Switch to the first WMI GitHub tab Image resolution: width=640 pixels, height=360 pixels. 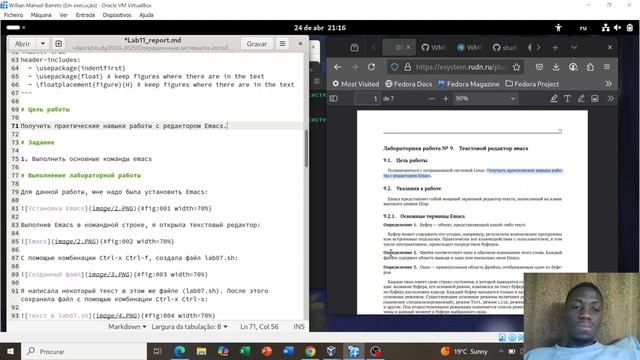tap(434, 47)
